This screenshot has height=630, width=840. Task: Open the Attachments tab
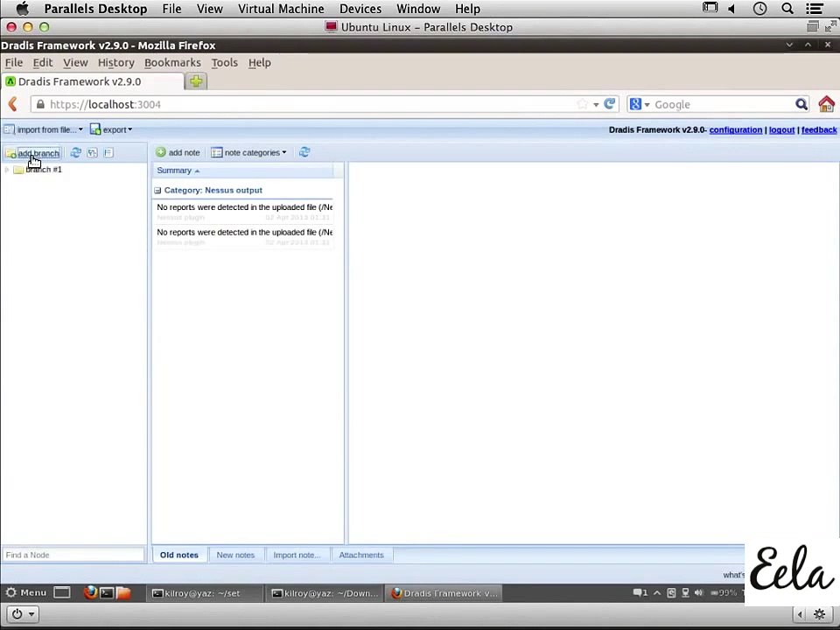[x=361, y=555]
